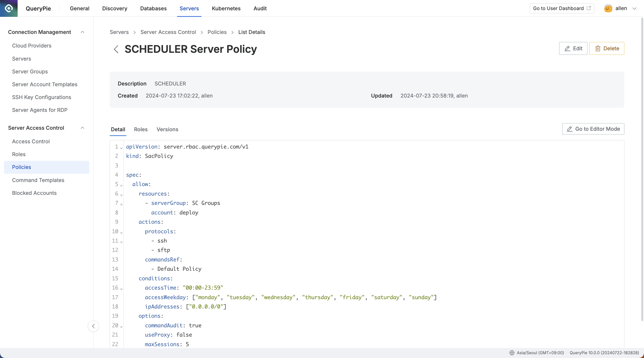Click the Created timestamp value
Screen dimensions: 644x358
pos(179,96)
